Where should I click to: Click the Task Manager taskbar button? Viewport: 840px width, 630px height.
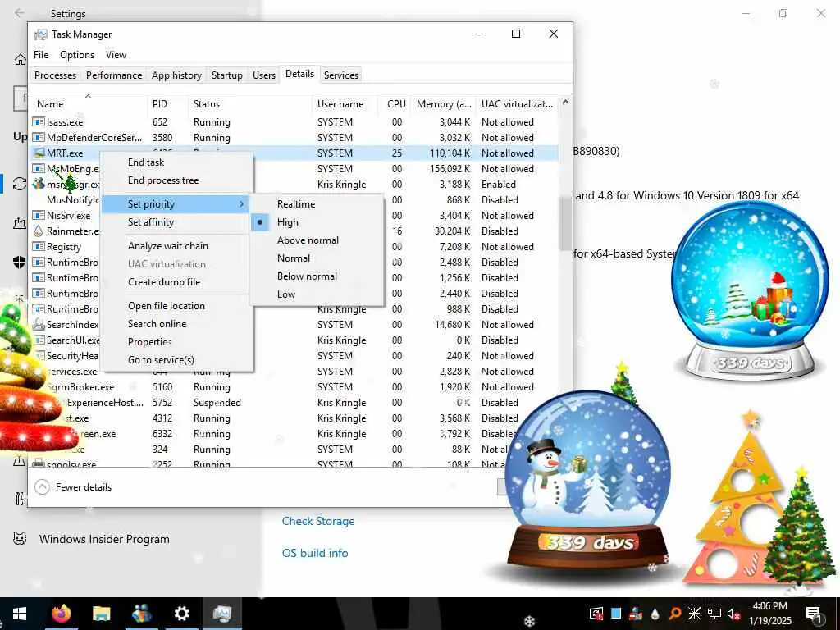click(221, 614)
